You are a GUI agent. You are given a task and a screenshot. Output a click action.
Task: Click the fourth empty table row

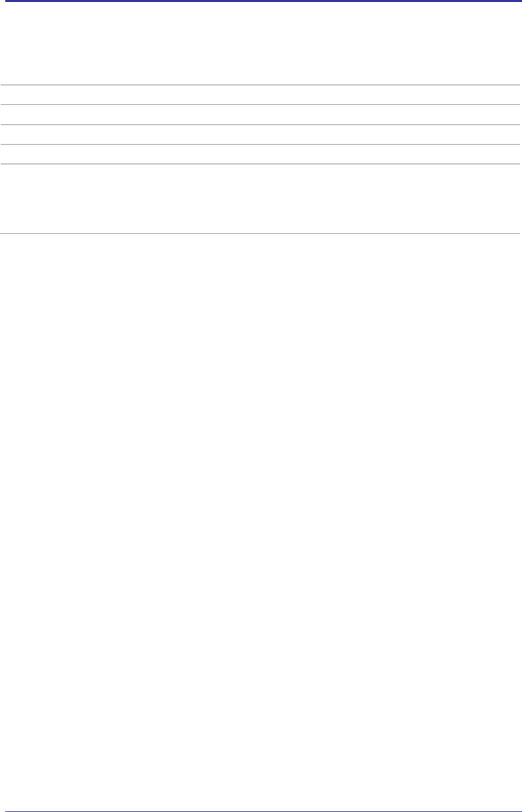click(261, 154)
